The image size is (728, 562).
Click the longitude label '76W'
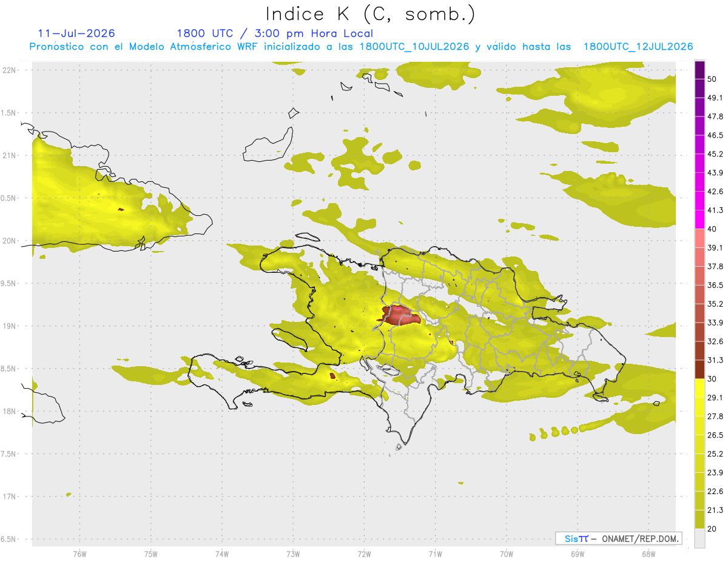pyautogui.click(x=79, y=554)
